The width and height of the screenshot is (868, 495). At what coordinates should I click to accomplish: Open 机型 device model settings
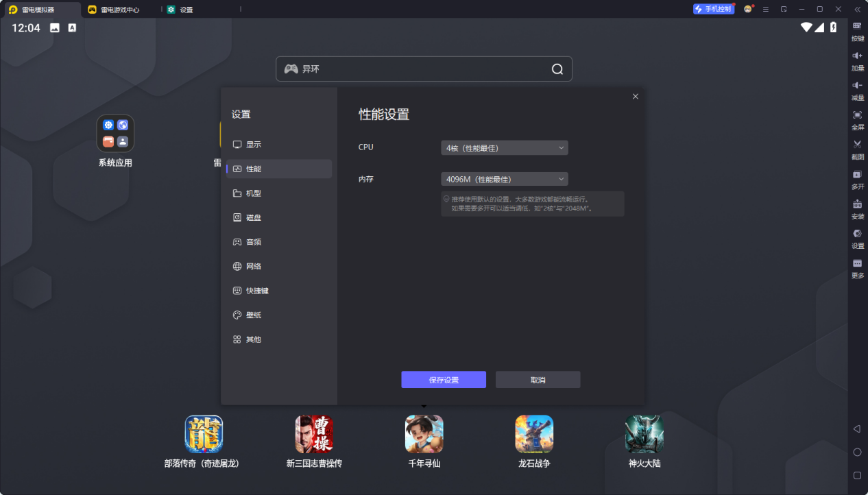pyautogui.click(x=279, y=193)
